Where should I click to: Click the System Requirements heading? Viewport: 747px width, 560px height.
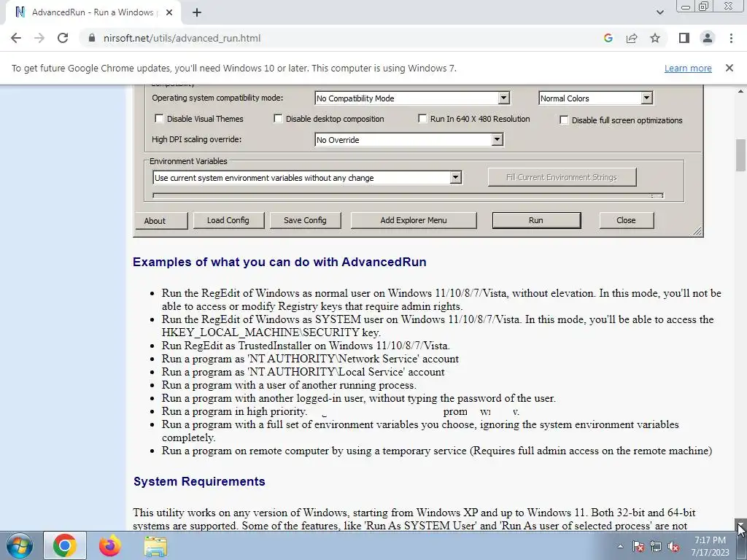(199, 481)
